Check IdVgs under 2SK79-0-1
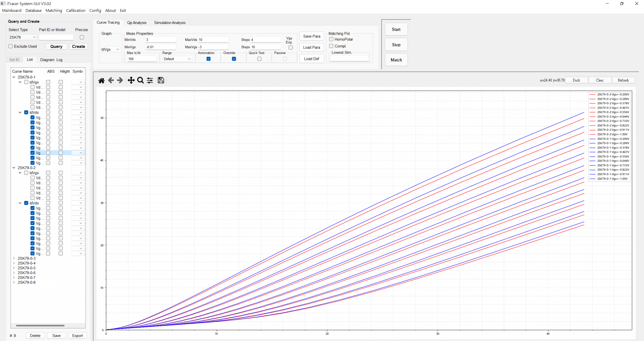Image resolution: width=644 pixels, height=341 pixels. pos(26,82)
